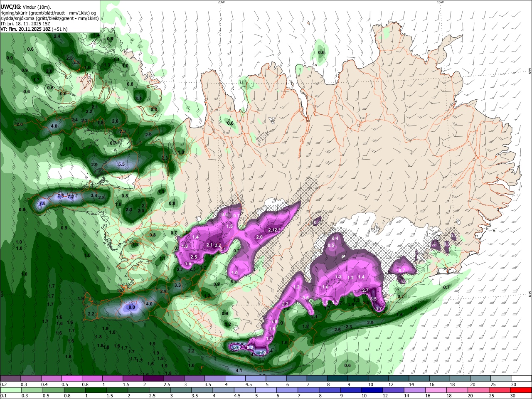This screenshot has height=399, width=532.
Task: Click the '2.12.1' snow value label
Action: 275,230
